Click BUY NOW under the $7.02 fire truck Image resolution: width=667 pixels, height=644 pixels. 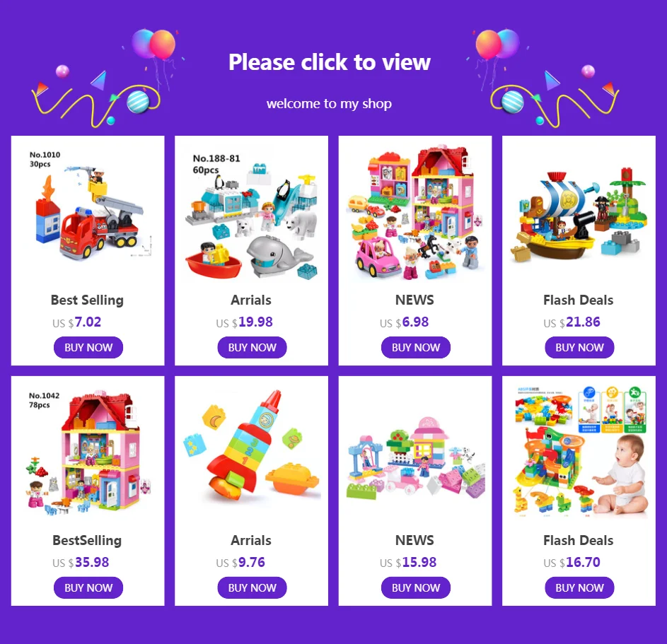[x=88, y=347]
